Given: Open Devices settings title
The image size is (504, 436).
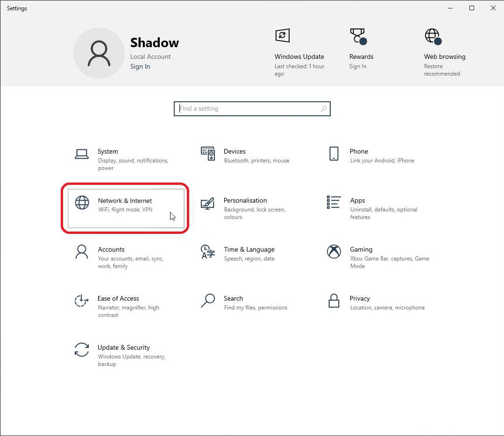Looking at the screenshot, I should [x=234, y=151].
